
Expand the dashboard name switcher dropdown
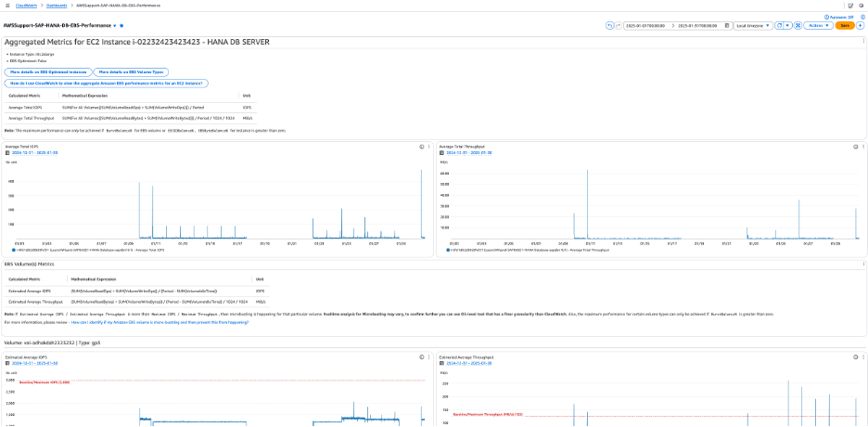115,25
